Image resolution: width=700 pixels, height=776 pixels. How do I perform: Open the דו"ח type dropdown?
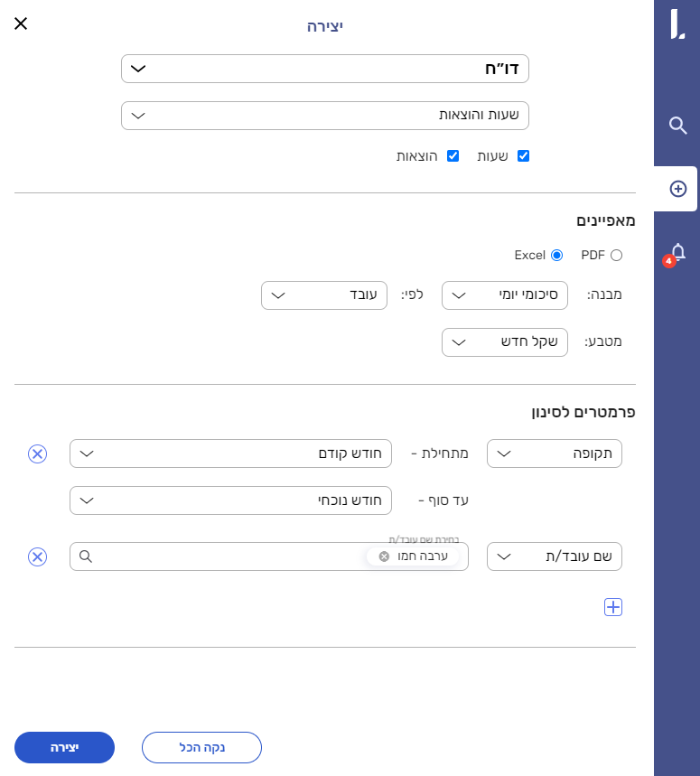tap(325, 69)
